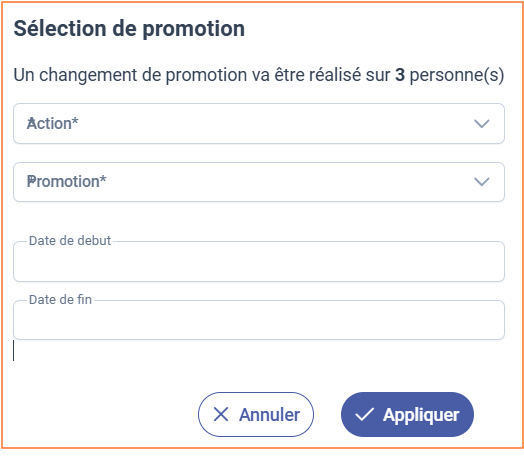The width and height of the screenshot is (524, 457).
Task: Click the bold number 3 in message
Action: (x=400, y=75)
